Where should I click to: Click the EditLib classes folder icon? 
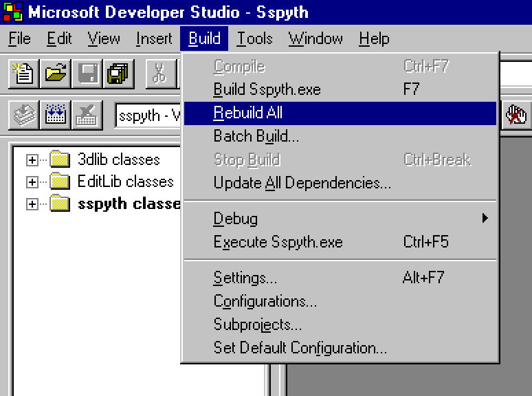pos(60,181)
